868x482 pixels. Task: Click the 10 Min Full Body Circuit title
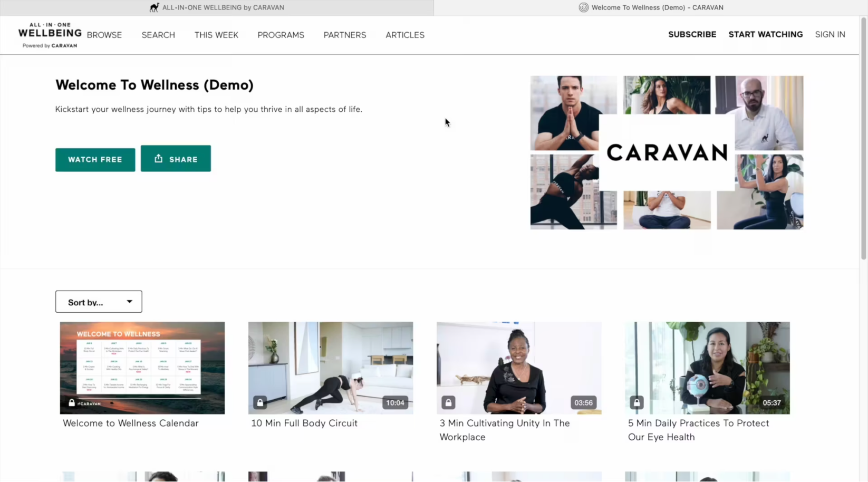(x=304, y=423)
